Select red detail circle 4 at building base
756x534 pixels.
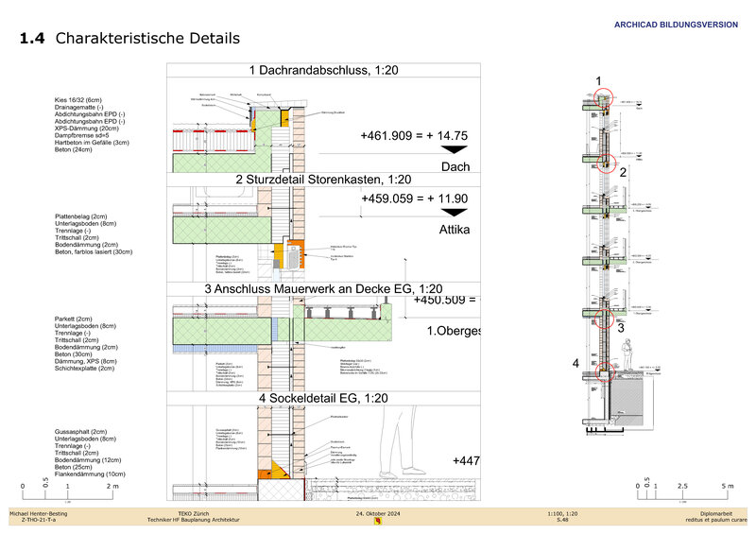596,373
